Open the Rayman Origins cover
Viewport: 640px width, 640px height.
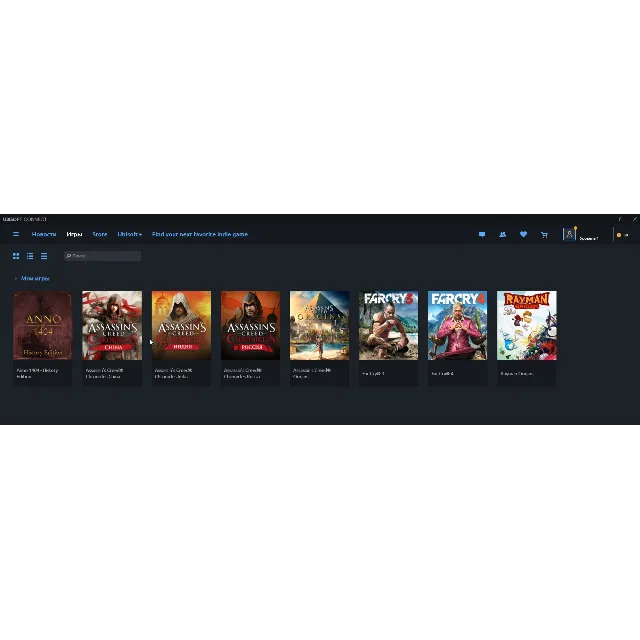point(527,325)
